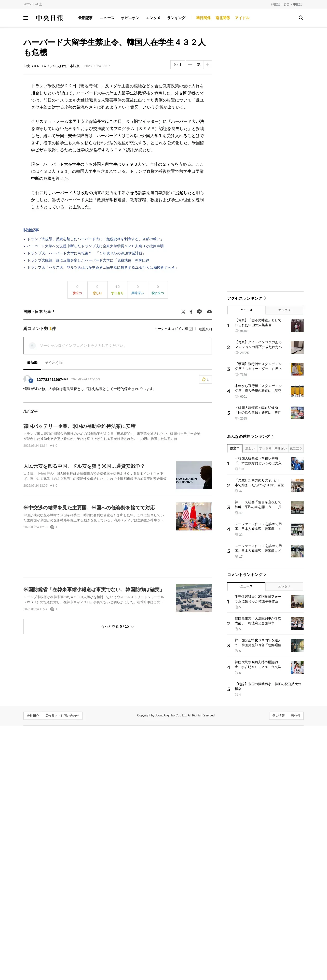Share article on Facebook
This screenshot has height=980, width=327.
(x=191, y=312)
